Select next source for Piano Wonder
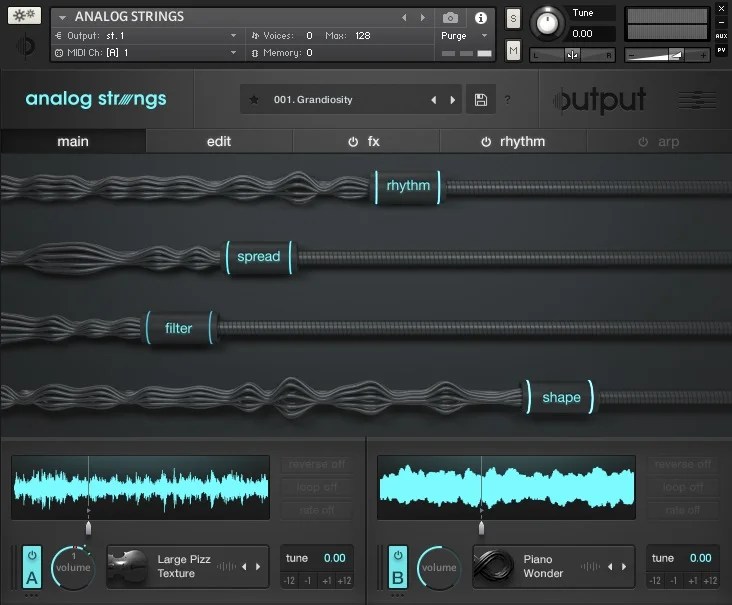 tap(624, 567)
